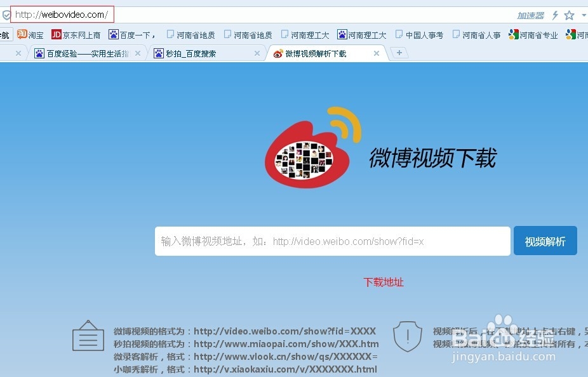The height and width of the screenshot is (377, 588).
Task: Click the notepad icon beside the format instructions
Action: [x=88, y=336]
